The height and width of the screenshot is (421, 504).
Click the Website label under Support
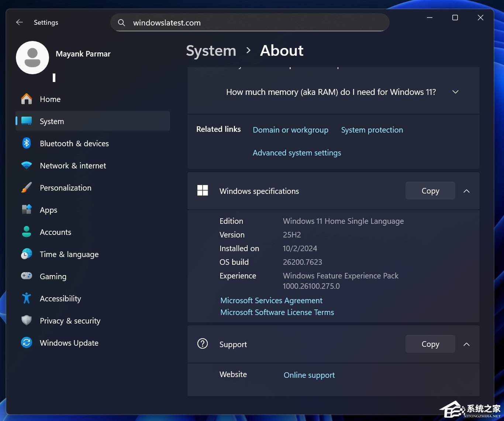233,374
